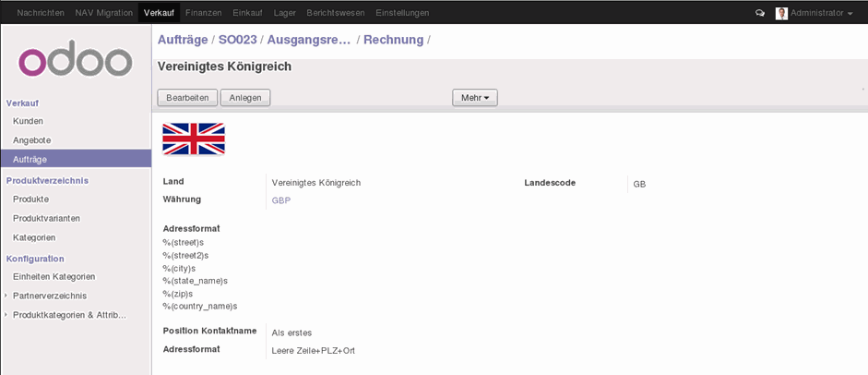Select Einheiten Kategorien under Konfiguration

click(54, 276)
